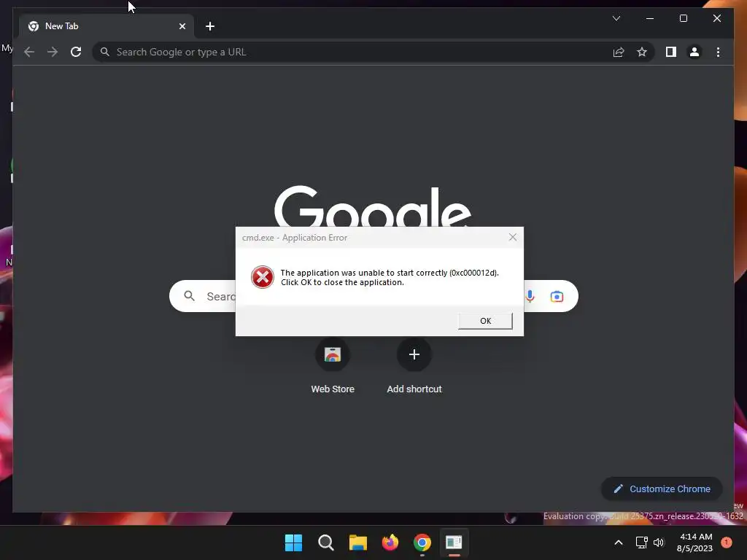Click the Google search box

pos(373,296)
